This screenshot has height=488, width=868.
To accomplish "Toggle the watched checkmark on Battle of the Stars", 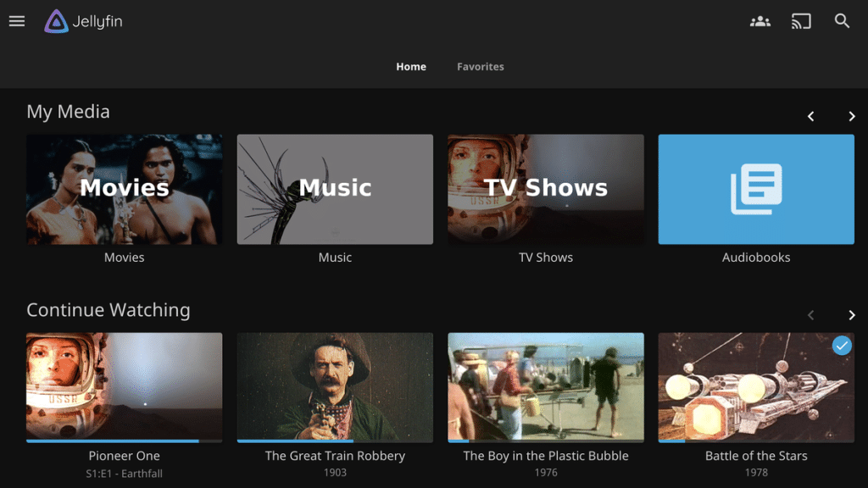I will (842, 346).
